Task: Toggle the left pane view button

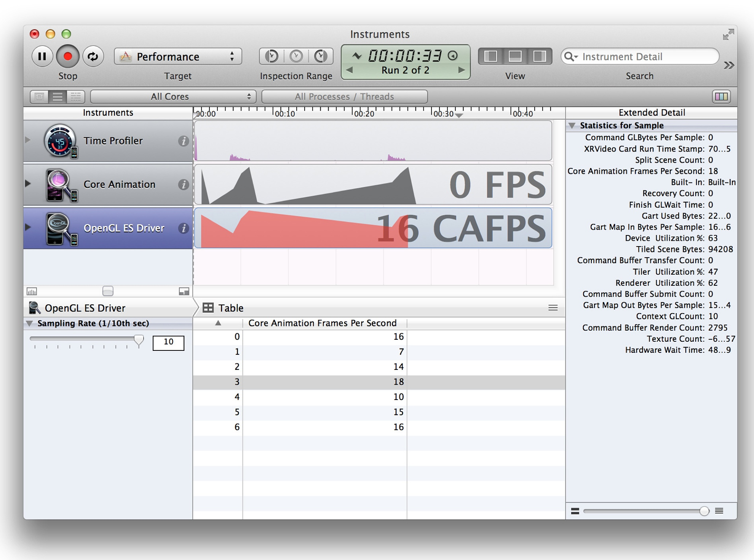Action: pos(491,56)
